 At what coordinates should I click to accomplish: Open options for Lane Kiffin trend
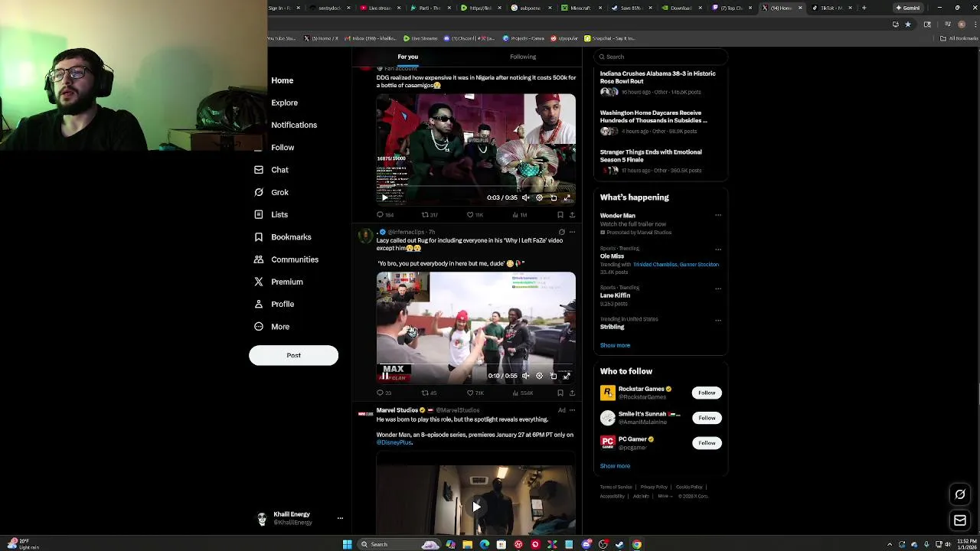(717, 289)
